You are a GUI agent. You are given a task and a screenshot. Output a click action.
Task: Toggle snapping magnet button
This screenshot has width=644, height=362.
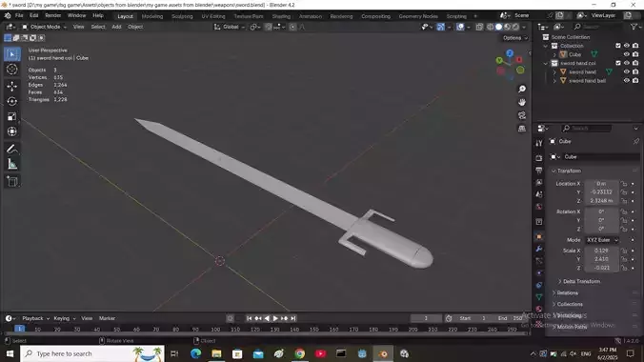[269, 27]
